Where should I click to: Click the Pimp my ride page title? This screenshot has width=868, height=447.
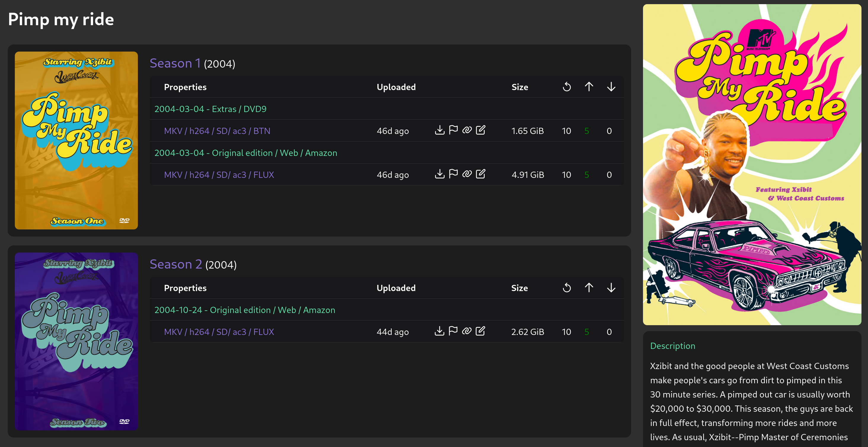pyautogui.click(x=61, y=20)
